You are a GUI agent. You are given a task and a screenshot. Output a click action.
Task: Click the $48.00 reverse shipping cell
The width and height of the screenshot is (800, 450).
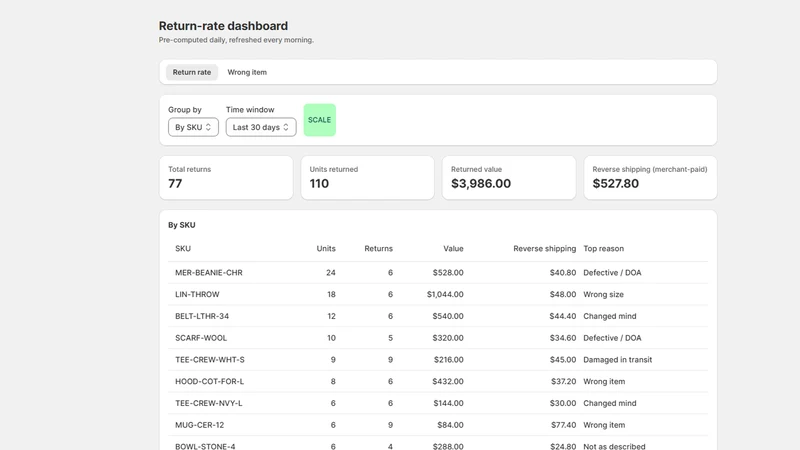pyautogui.click(x=563, y=294)
